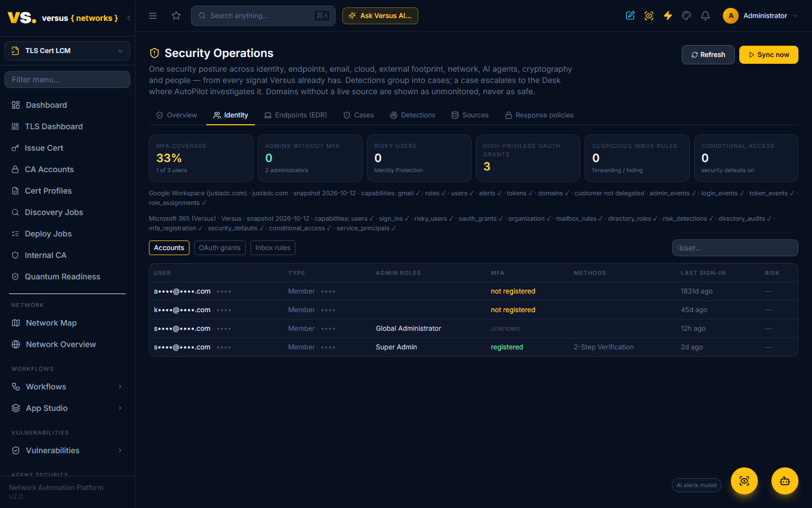Screen dimensions: 812x508
Task: Open Discovery Jobs in the sidebar
Action: (x=67, y=212)
